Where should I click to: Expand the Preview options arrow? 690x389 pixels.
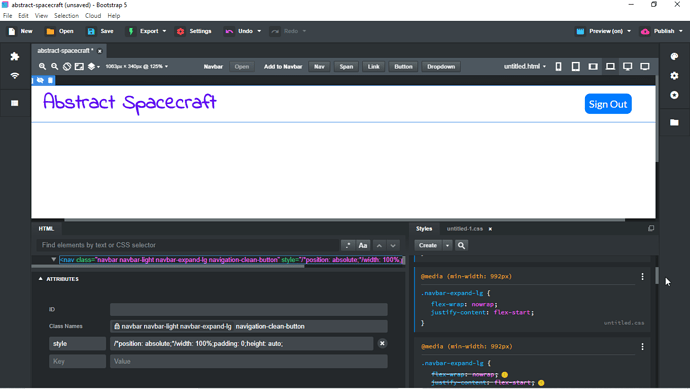coord(629,31)
